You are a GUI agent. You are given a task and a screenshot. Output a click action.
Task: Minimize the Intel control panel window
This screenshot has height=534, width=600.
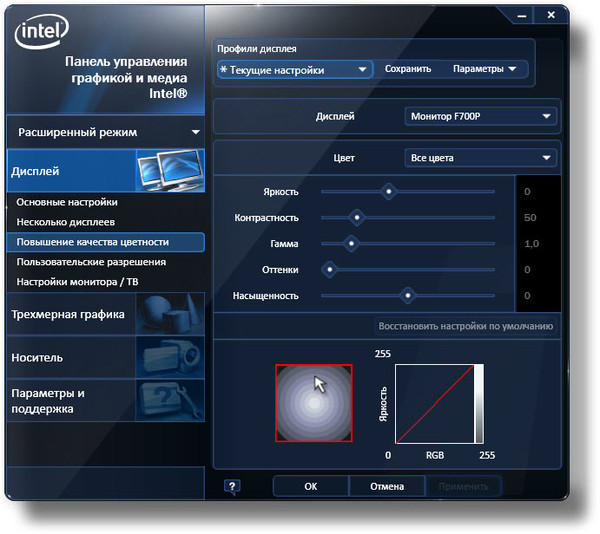coord(522,16)
